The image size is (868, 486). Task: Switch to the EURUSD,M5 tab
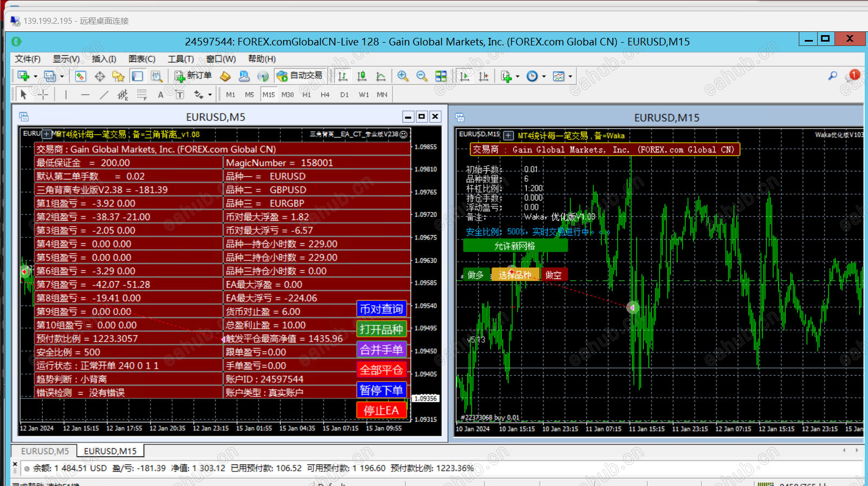point(45,451)
